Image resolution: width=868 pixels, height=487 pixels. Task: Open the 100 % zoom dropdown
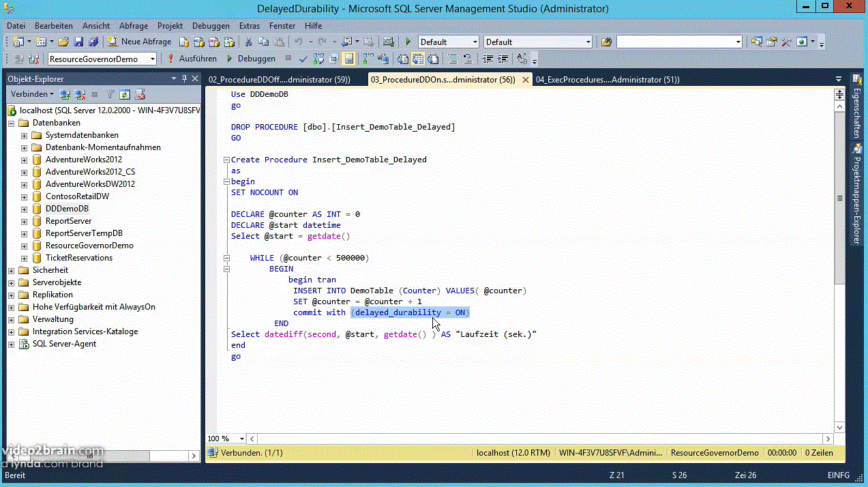pos(241,439)
